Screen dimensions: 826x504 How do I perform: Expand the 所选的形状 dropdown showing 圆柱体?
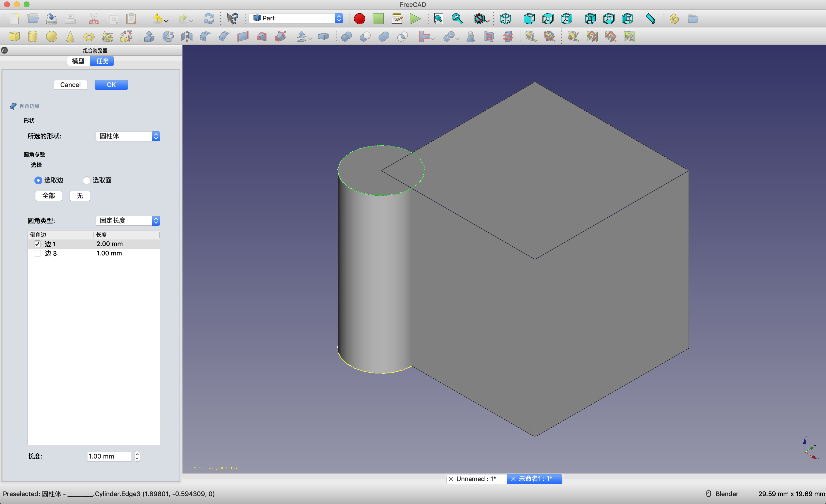pos(127,136)
